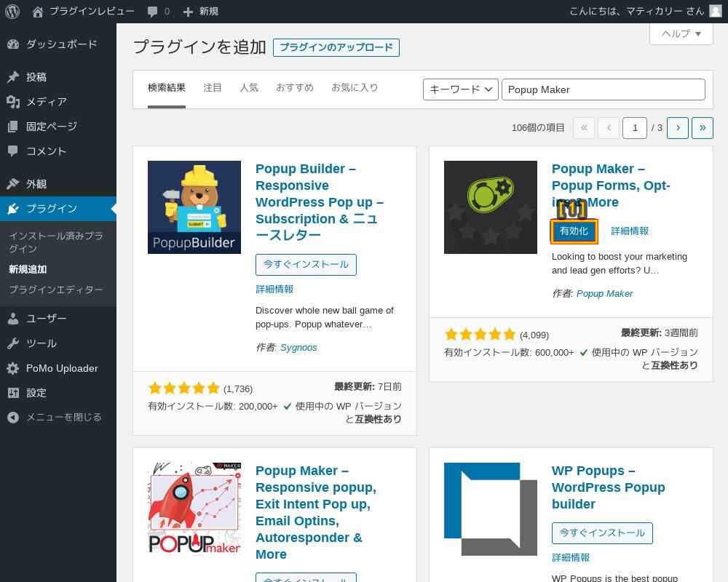Open the プラグインエディター submenu item
This screenshot has width=728, height=582.
tap(56, 290)
